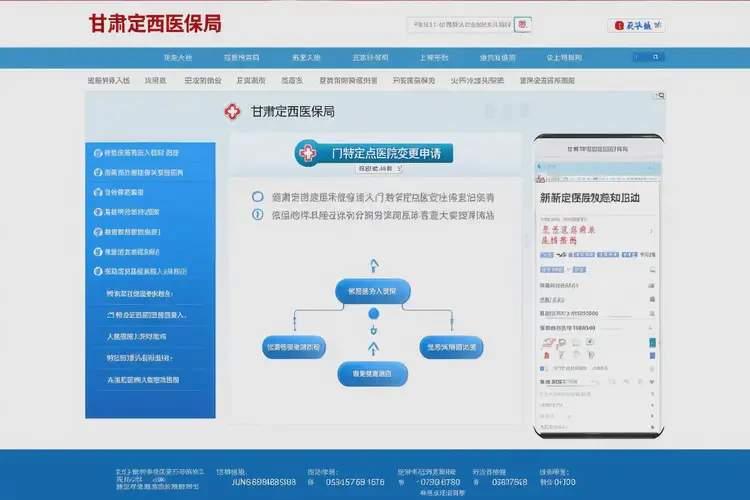
Task: Toggle the small checkbox near phone mockup bottom
Action: point(543,368)
